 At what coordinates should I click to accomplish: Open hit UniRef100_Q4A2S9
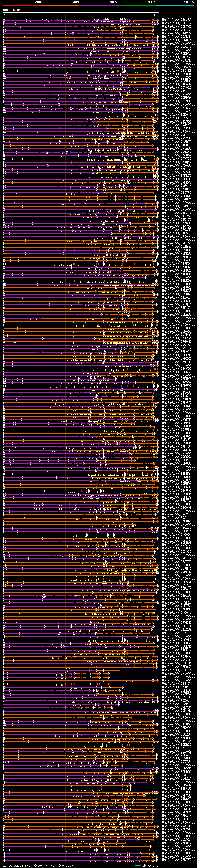177,33
